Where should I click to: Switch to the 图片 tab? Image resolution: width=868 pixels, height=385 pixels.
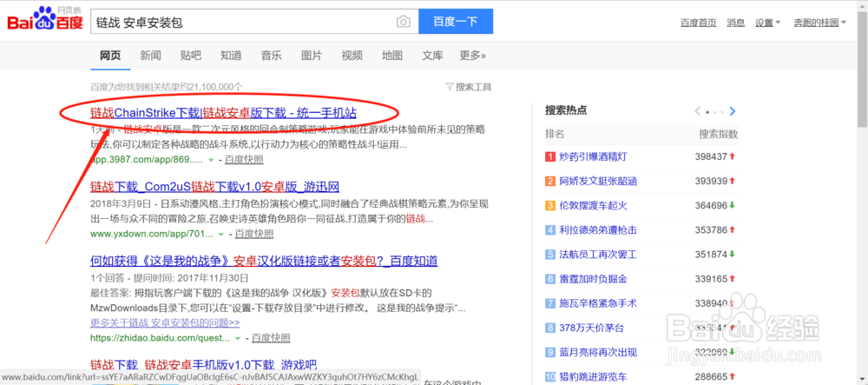coord(312,56)
